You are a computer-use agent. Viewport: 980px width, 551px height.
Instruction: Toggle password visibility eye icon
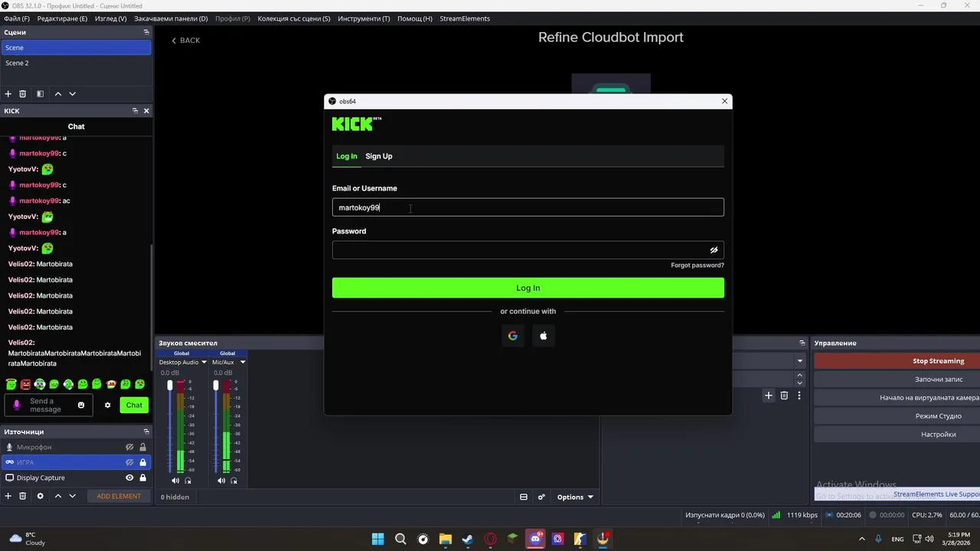click(714, 250)
